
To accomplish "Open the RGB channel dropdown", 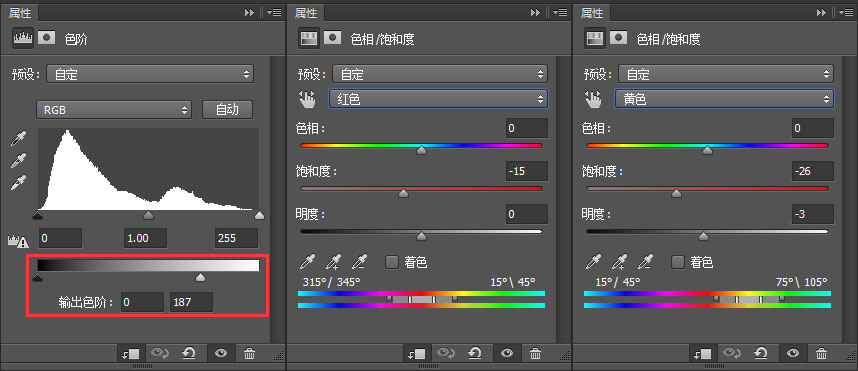I will pyautogui.click(x=114, y=109).
